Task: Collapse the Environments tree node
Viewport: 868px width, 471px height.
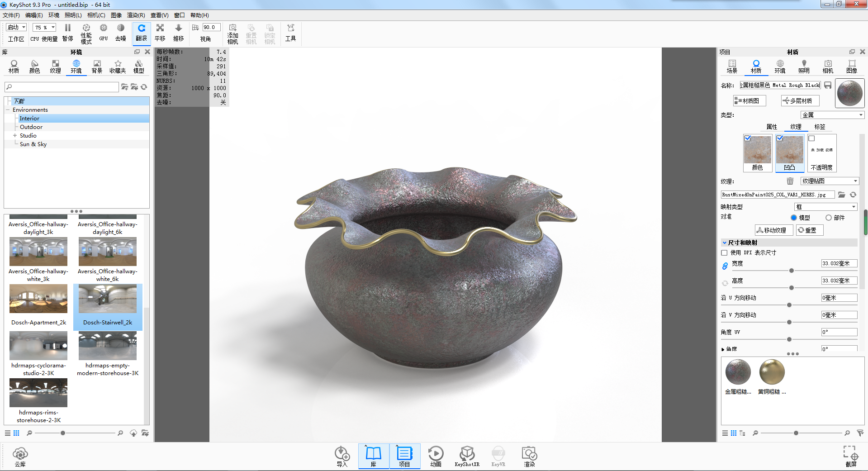Action: pos(8,110)
